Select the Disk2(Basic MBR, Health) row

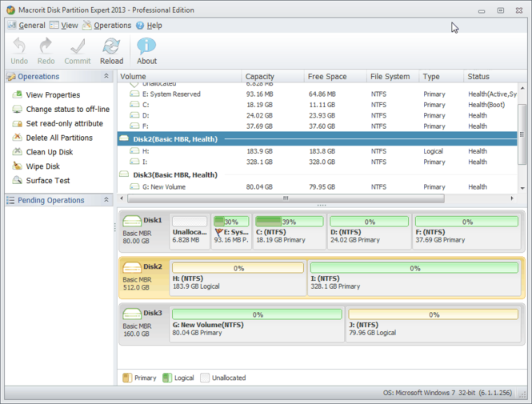[318, 138]
